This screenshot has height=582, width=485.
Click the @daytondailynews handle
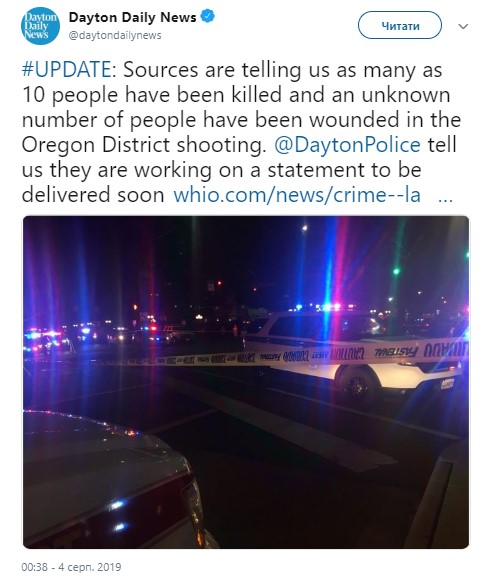[115, 35]
